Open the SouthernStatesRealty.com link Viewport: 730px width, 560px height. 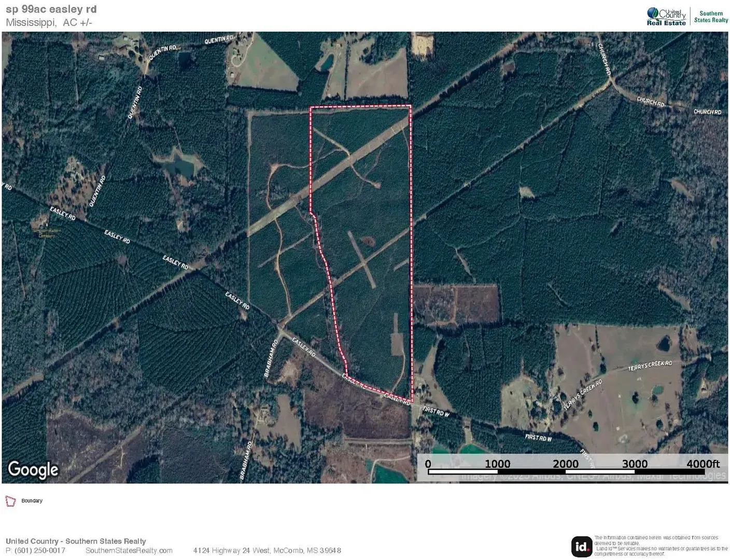pos(129,551)
